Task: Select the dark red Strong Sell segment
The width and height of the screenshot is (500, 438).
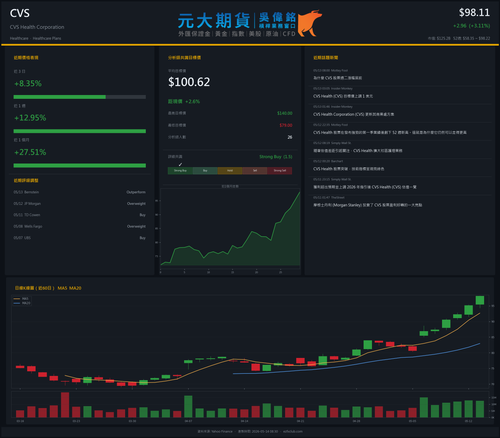Action: 280,171
